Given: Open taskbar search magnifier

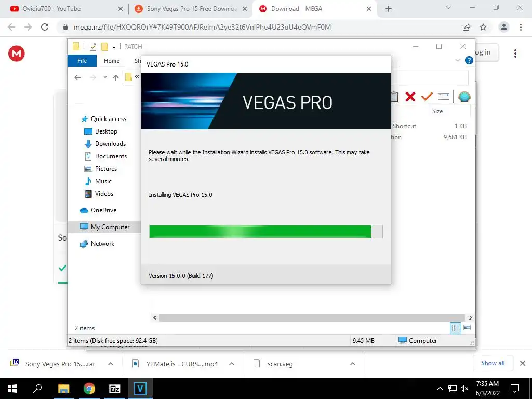Looking at the screenshot, I should click(37, 388).
